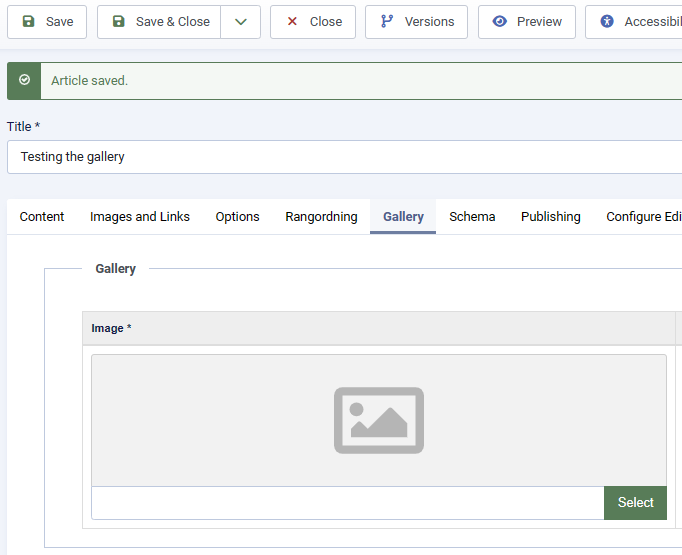Preview the article using the eye button
Viewport: 682px width, 555px height.
526,22
